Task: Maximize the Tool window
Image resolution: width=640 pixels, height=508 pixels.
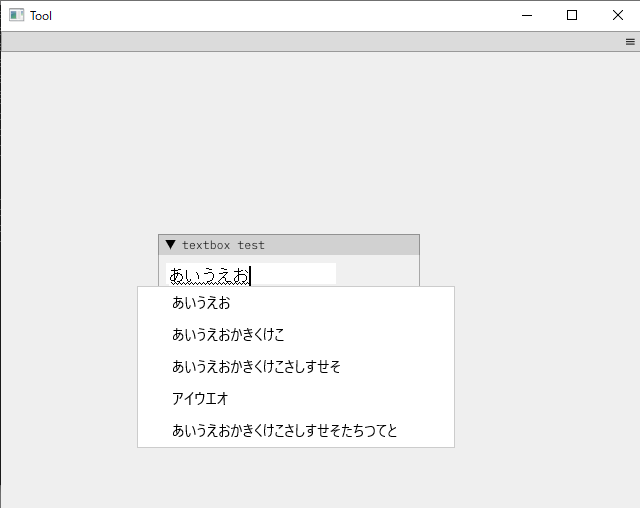Action: pyautogui.click(x=572, y=16)
